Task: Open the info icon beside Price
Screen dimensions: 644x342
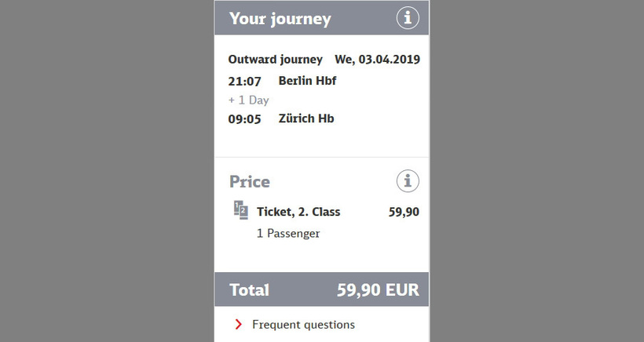Action: (x=408, y=181)
